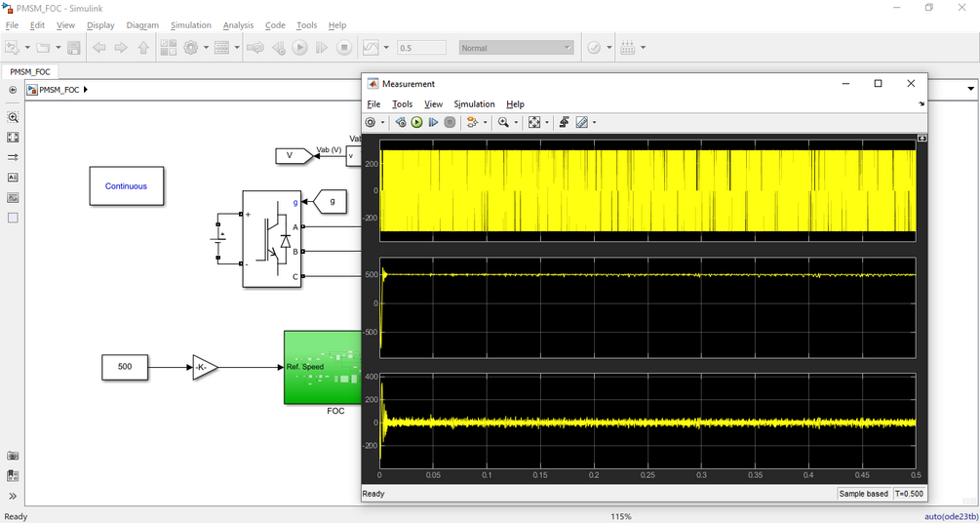
Task: Open the Simulink Code menu
Action: [x=275, y=25]
